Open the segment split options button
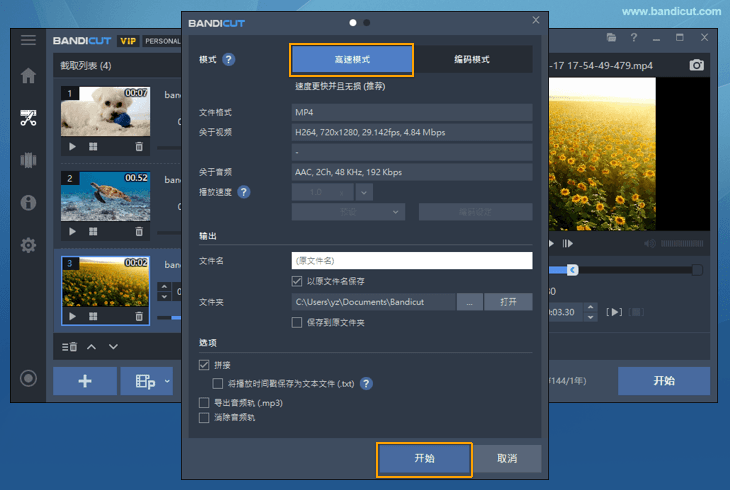 pyautogui.click(x=147, y=381)
